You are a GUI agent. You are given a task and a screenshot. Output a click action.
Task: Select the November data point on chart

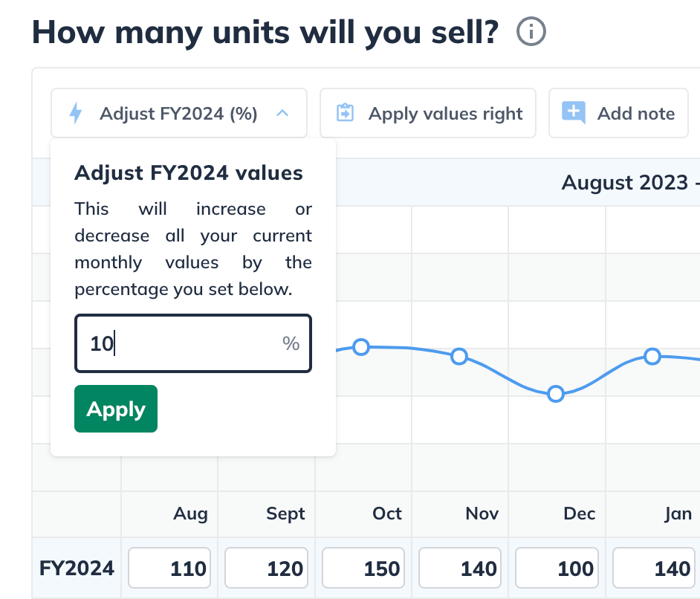(459, 356)
